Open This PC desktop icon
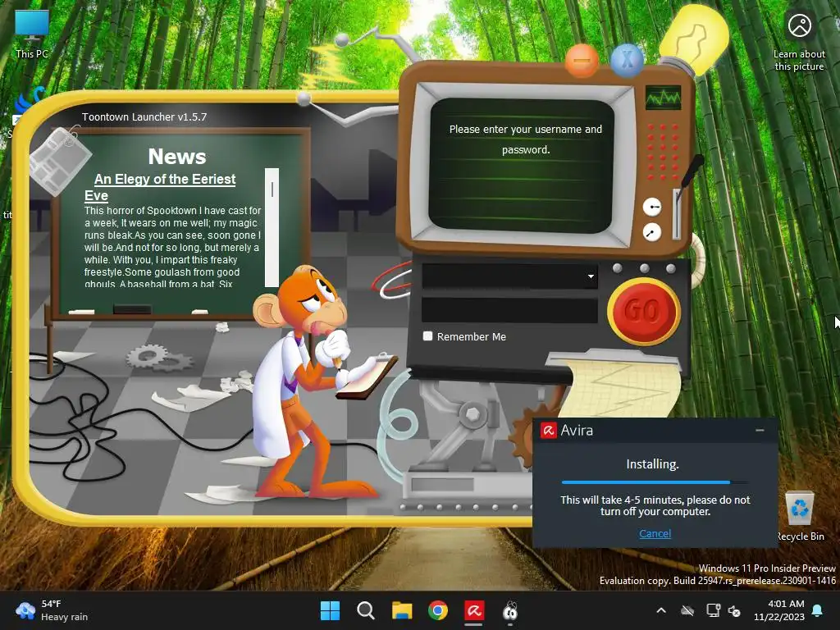This screenshot has height=630, width=840. click(x=32, y=34)
